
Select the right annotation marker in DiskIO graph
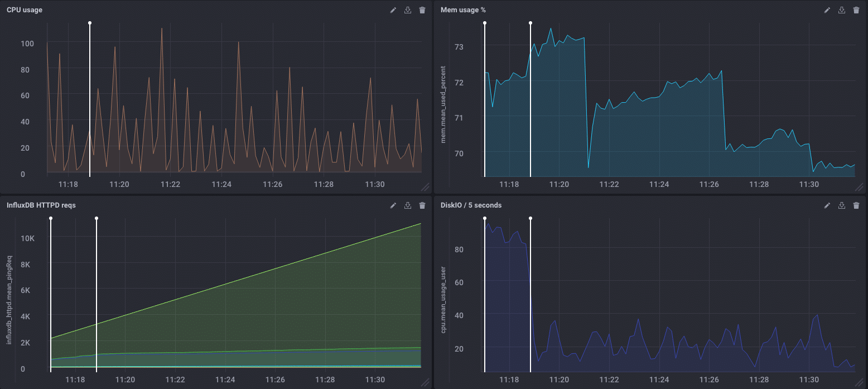531,219
